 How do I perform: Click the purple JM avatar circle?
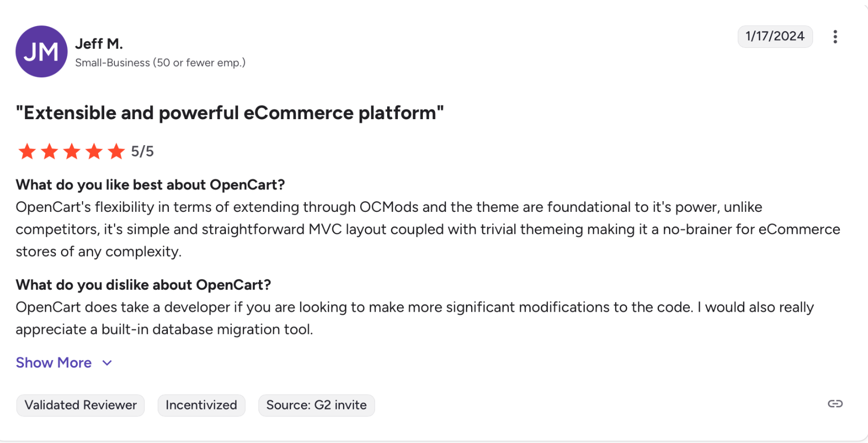click(41, 51)
